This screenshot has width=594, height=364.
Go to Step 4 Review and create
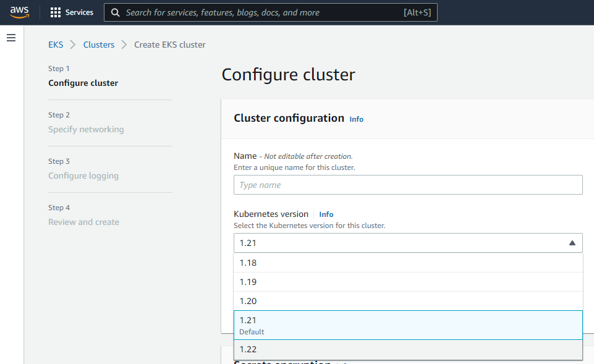click(83, 222)
